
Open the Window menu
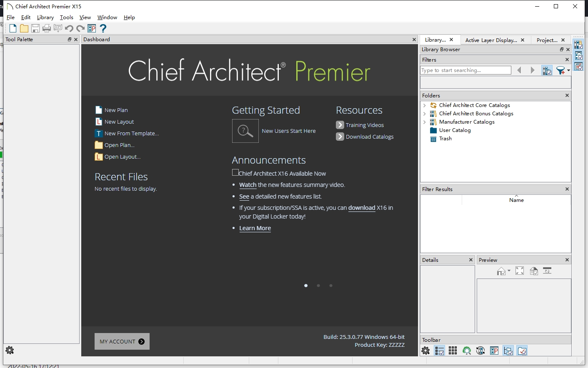coord(107,17)
